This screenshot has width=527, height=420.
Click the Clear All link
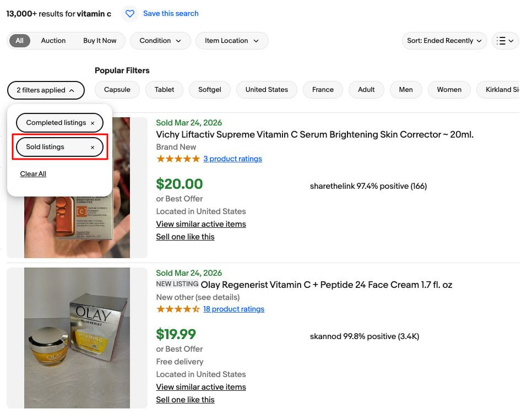33,174
